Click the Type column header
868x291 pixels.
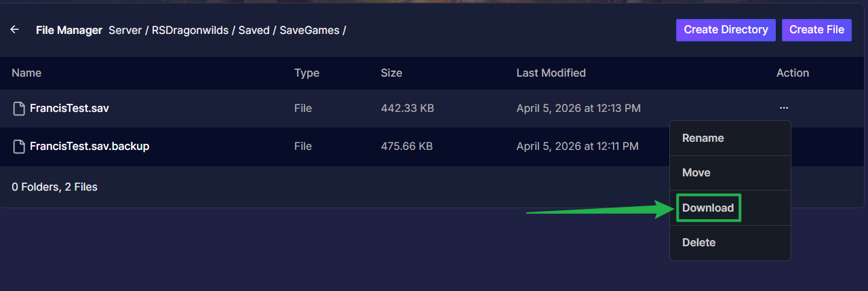[x=307, y=73]
